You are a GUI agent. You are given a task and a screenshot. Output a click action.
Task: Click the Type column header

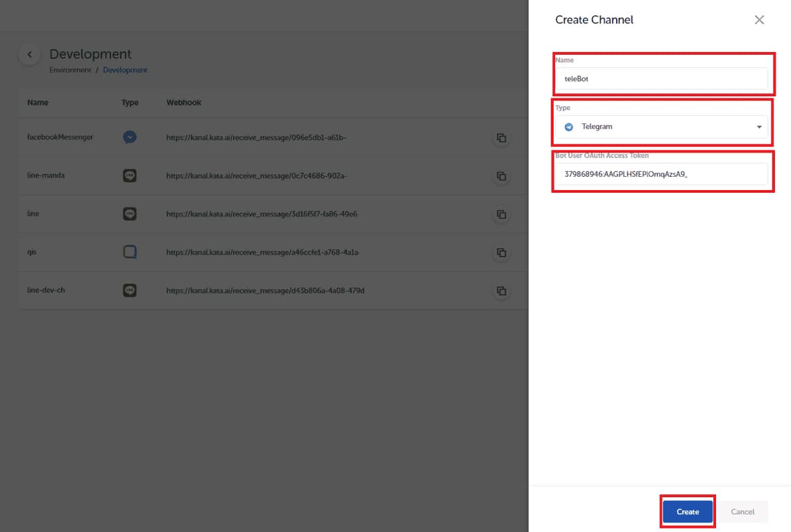click(x=130, y=103)
